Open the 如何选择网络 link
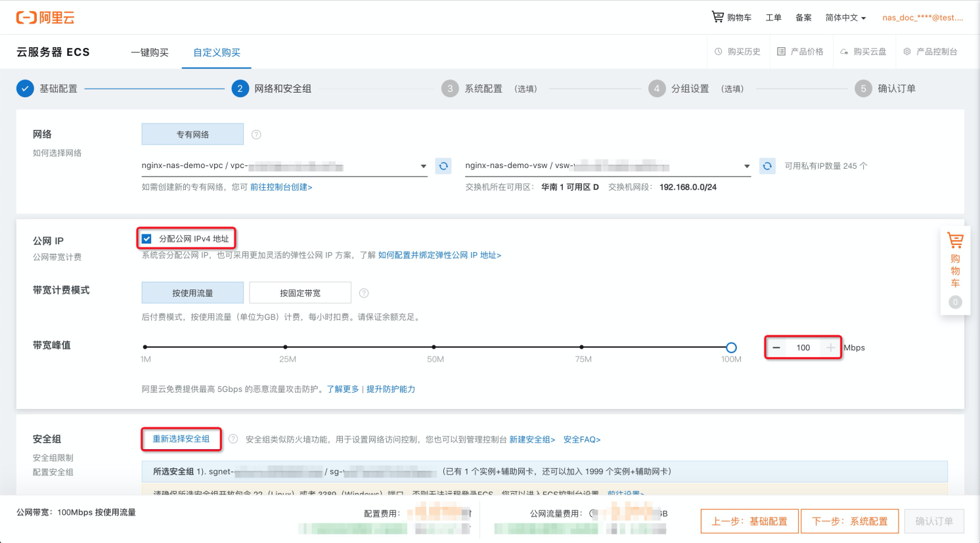Screen dimensions: 980x543 [x=57, y=153]
